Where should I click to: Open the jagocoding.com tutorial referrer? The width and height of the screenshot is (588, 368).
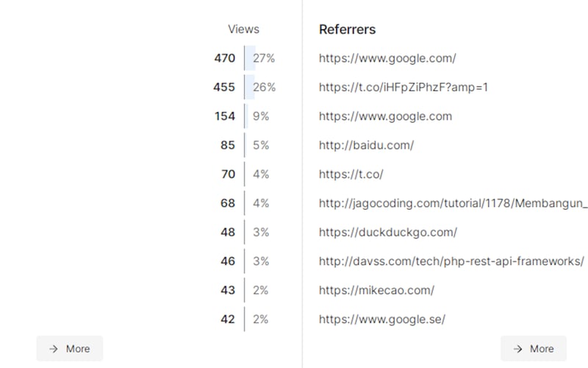tap(453, 203)
